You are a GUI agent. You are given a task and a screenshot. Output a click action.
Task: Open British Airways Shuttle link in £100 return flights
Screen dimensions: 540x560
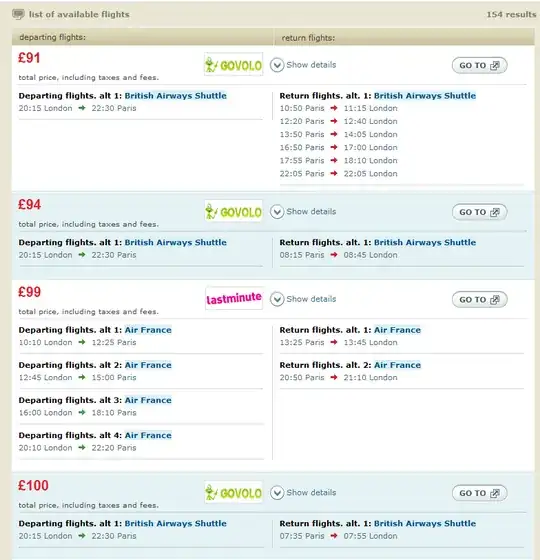click(425, 524)
